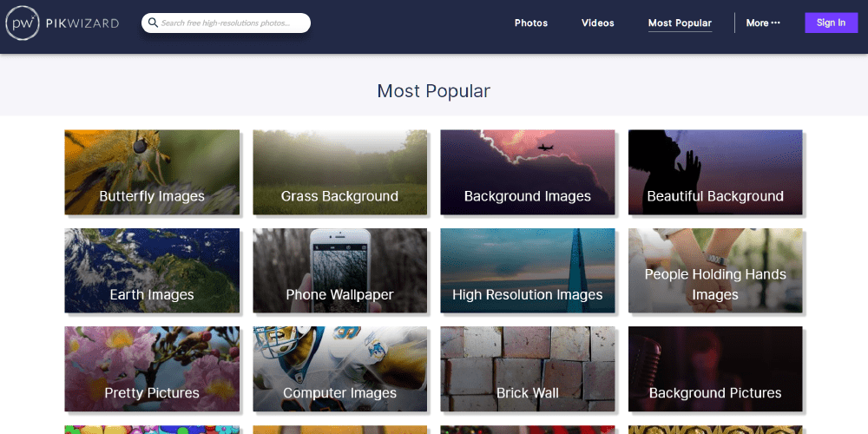This screenshot has height=434, width=868.
Task: Click the magnifying glass search icon
Action: [153, 23]
